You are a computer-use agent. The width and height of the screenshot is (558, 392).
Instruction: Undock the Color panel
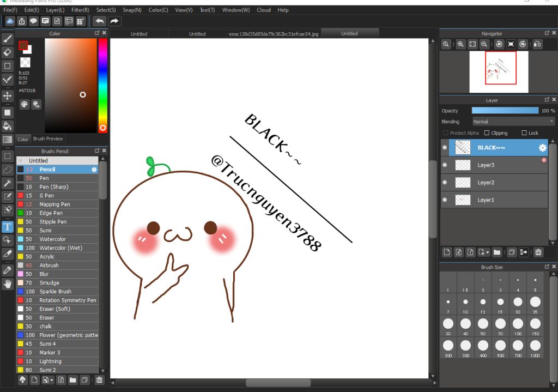pos(97,33)
